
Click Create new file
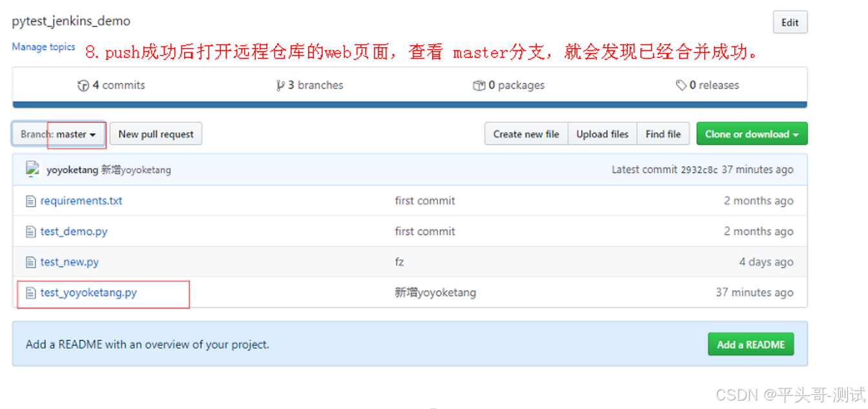[x=526, y=134]
